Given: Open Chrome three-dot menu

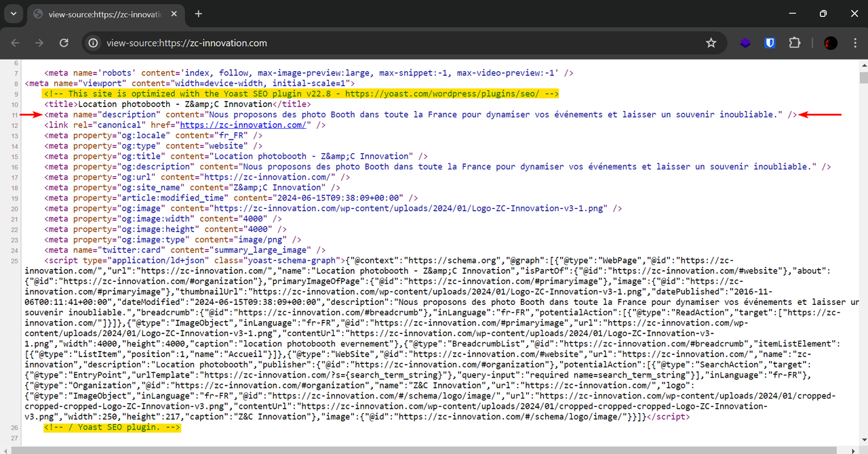Looking at the screenshot, I should [854, 43].
